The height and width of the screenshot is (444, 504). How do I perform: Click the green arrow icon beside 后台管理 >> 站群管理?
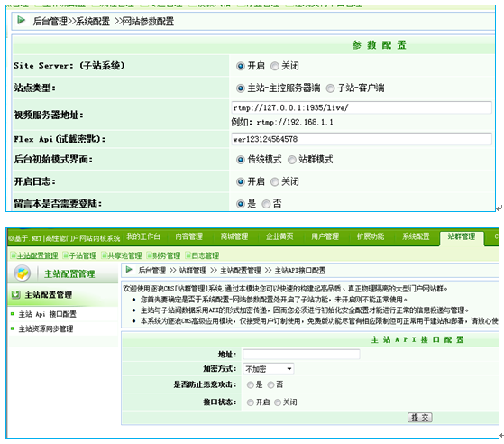coord(129,269)
